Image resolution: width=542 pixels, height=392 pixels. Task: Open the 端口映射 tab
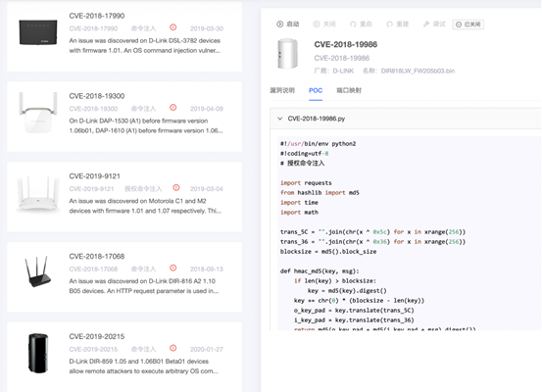pos(349,90)
